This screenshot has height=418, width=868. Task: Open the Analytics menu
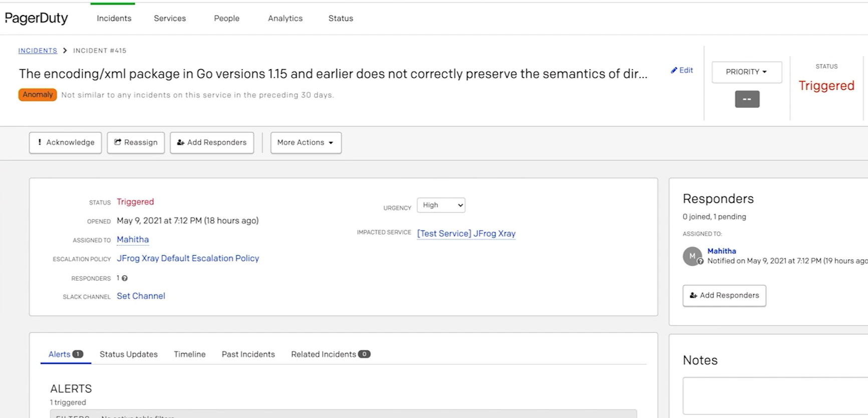coord(285,19)
